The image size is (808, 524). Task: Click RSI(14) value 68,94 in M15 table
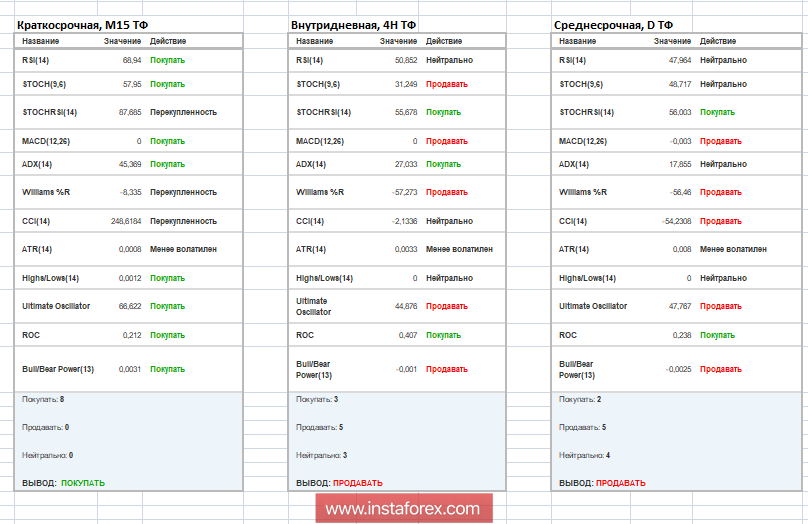point(132,60)
